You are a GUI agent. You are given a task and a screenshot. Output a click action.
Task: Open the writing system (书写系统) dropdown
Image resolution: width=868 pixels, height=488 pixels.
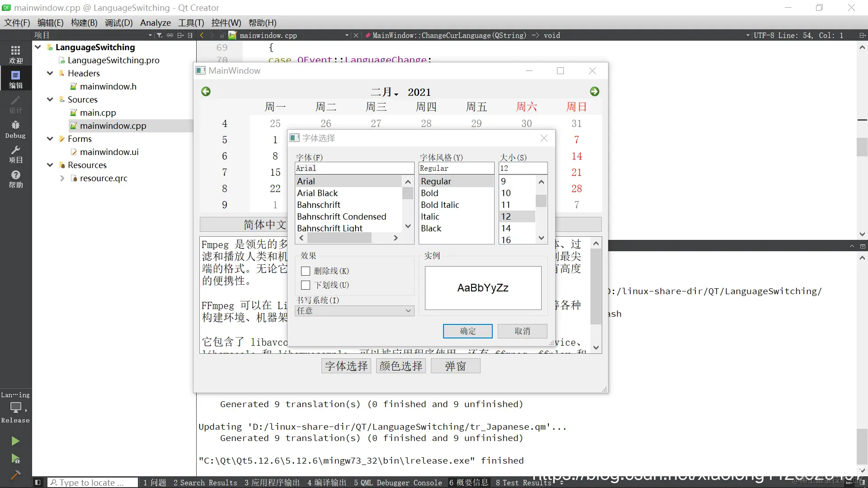354,311
